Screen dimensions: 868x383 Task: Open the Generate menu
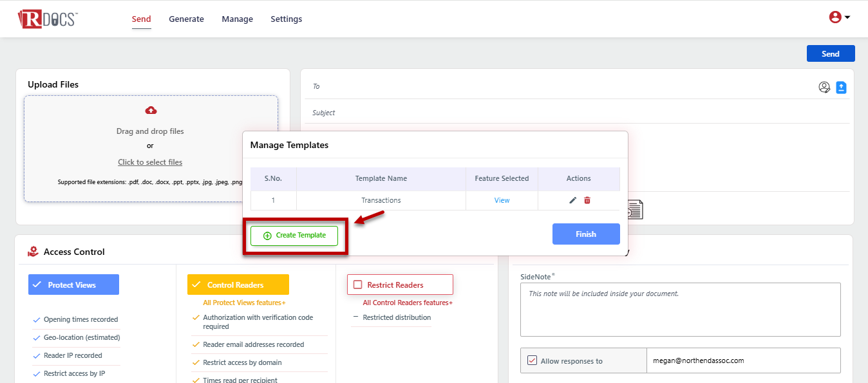[x=186, y=19]
